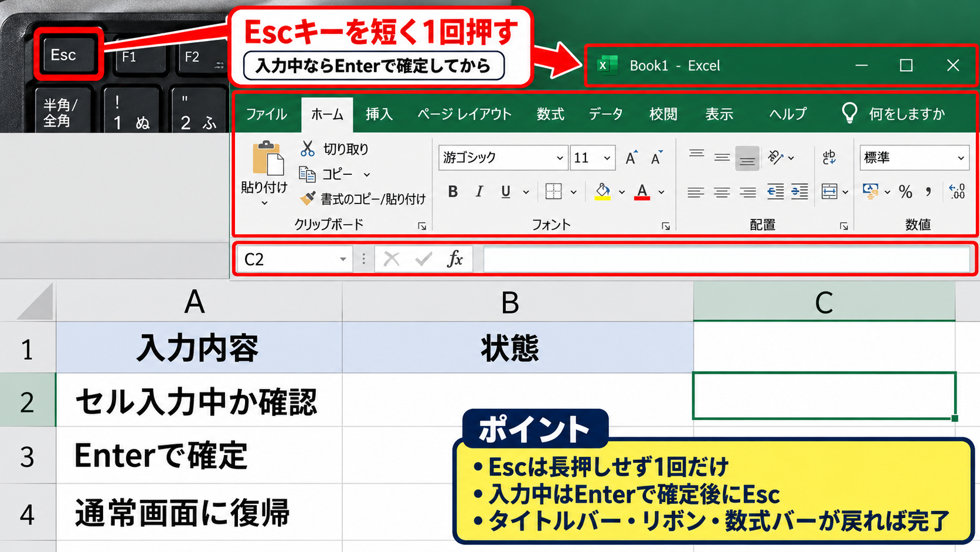980x552 pixels.
Task: Open borders dropdown arrow
Action: 573,192
